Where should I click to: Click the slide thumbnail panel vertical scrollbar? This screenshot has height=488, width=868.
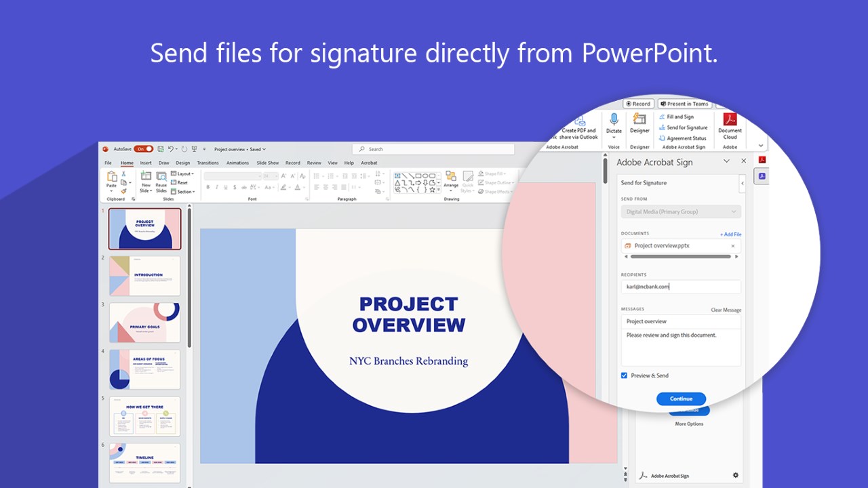(189, 278)
